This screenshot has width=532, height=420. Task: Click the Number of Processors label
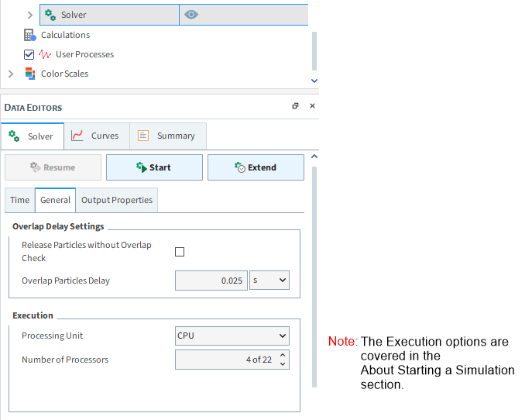tap(65, 360)
